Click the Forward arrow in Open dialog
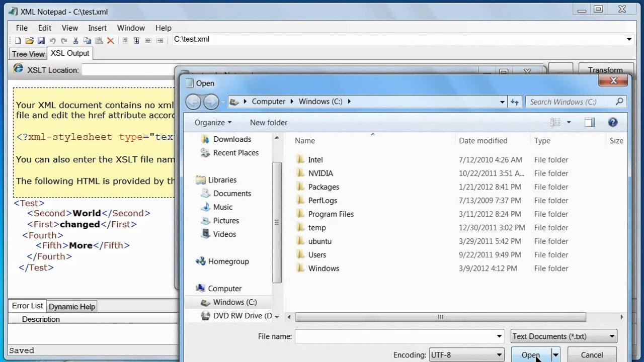Screen dimensions: 644x362 pos(211,102)
